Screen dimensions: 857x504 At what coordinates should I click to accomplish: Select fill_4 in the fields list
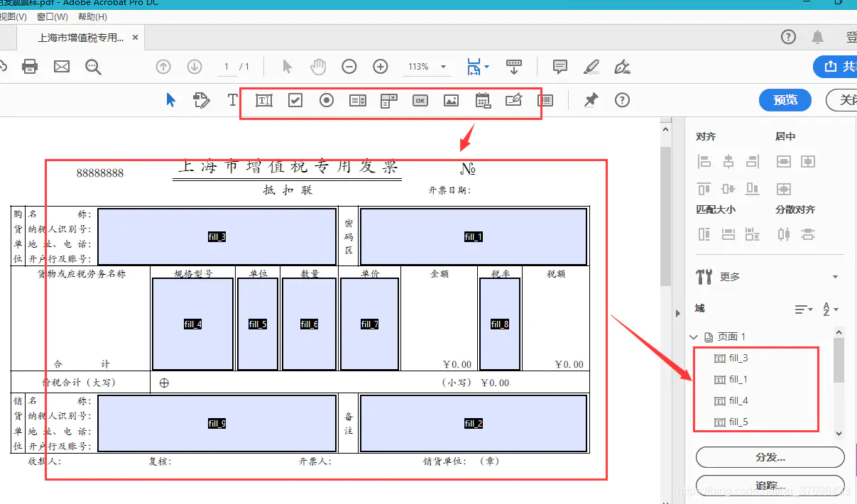coord(738,401)
